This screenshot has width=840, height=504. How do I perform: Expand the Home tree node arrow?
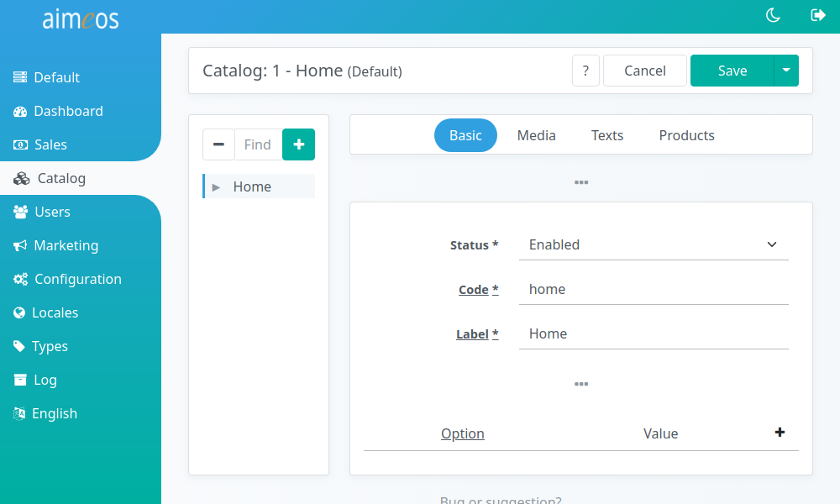(216, 187)
